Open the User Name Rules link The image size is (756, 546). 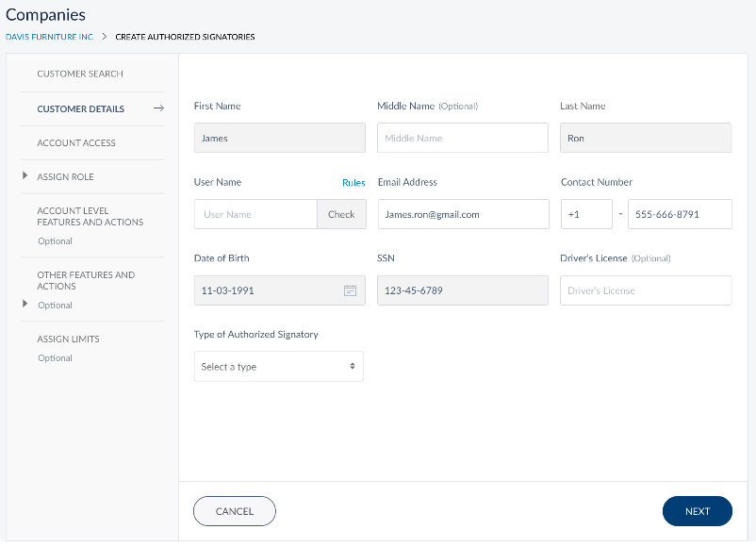(353, 183)
